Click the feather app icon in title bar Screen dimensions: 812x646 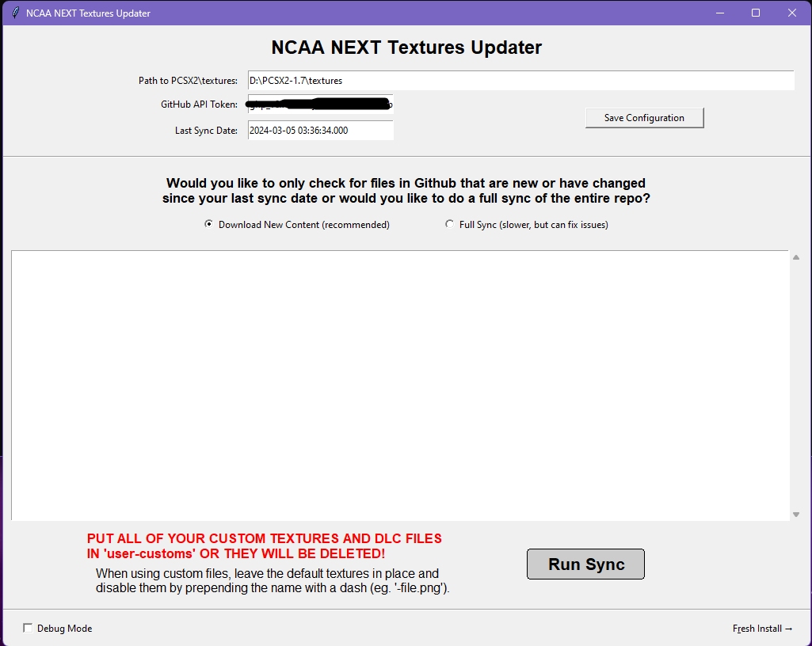[x=16, y=13]
